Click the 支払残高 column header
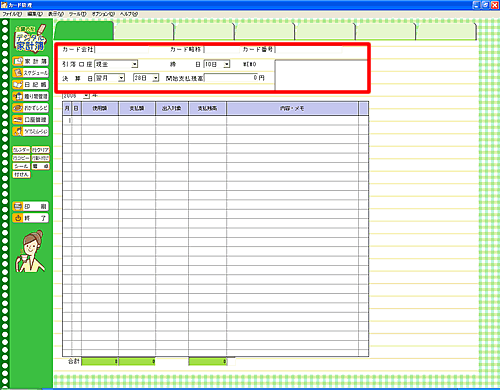This screenshot has height=390, width=500. point(208,109)
